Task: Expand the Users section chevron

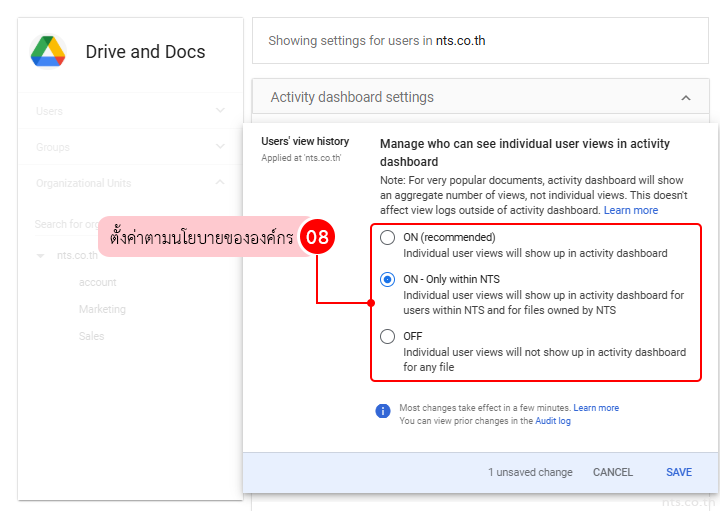Action: 220,111
